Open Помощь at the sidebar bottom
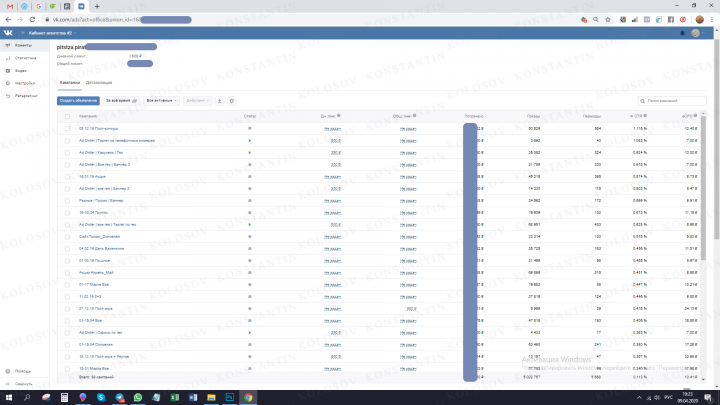The image size is (720, 405). [x=22, y=371]
